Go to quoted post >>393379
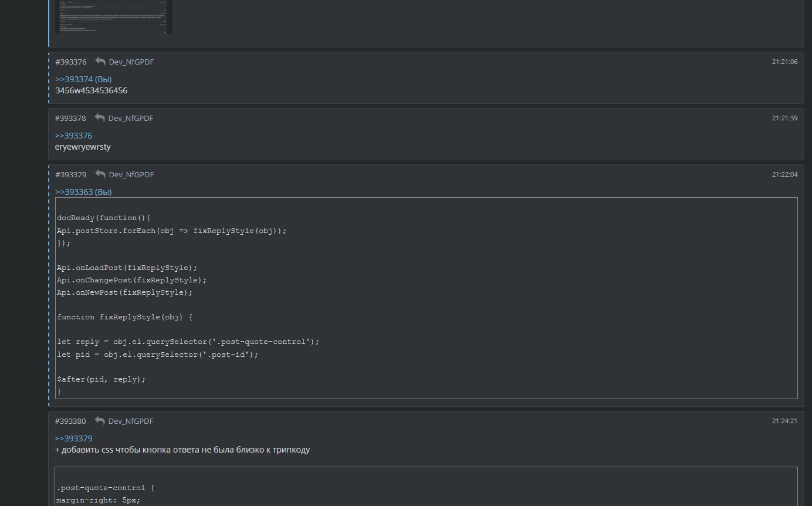 (x=73, y=438)
